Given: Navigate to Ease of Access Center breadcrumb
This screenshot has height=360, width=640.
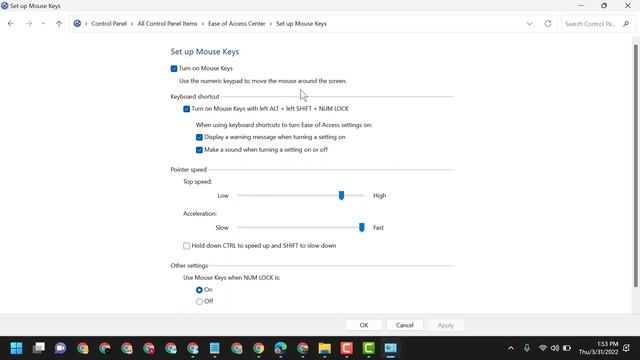Looking at the screenshot, I should pos(237,24).
